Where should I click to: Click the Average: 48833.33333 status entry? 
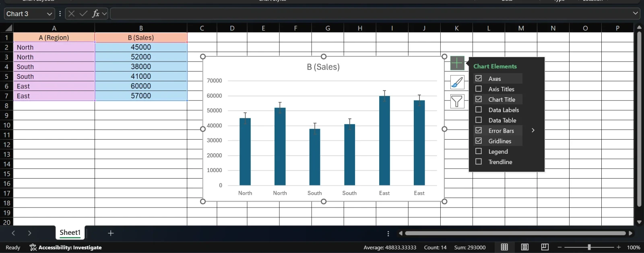pos(390,247)
